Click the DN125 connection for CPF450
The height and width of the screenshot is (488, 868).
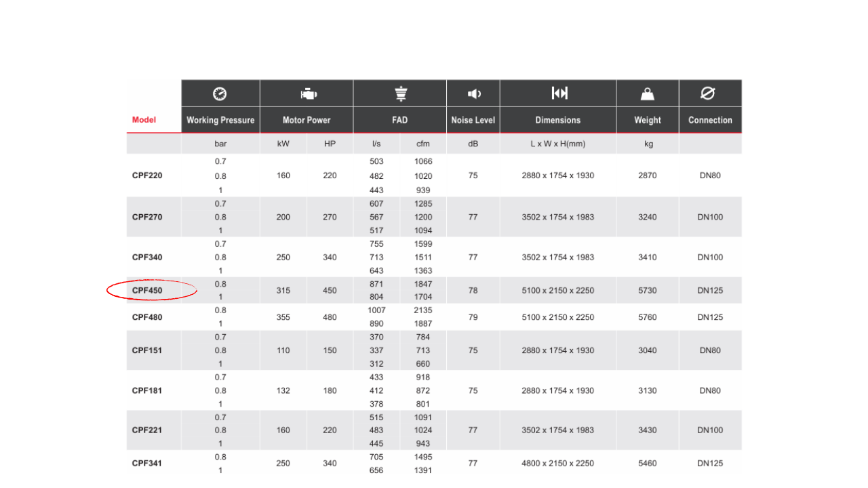(x=710, y=291)
